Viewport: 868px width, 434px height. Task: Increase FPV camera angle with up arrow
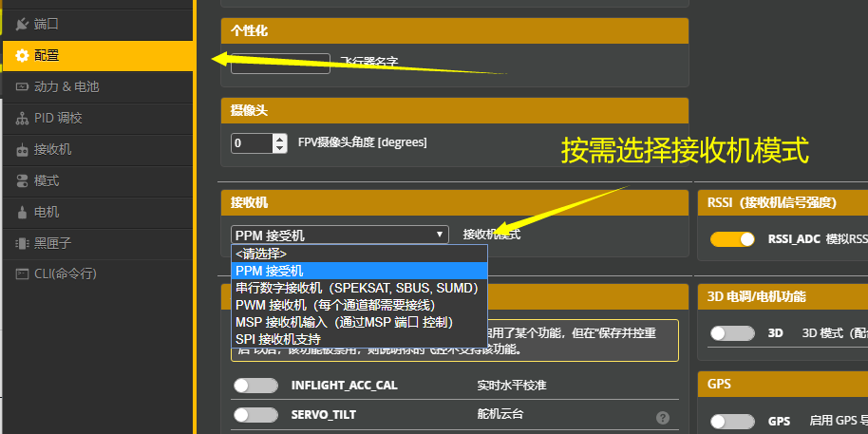(280, 139)
